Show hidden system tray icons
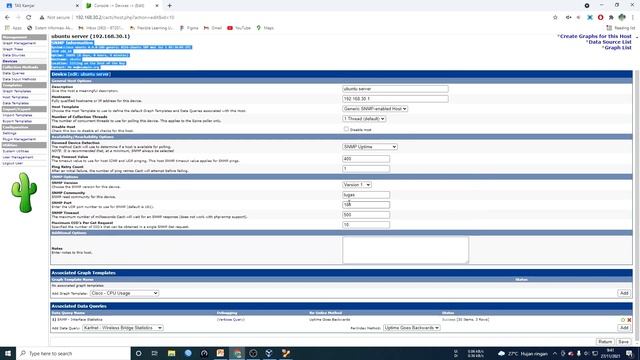 (x=555, y=353)
